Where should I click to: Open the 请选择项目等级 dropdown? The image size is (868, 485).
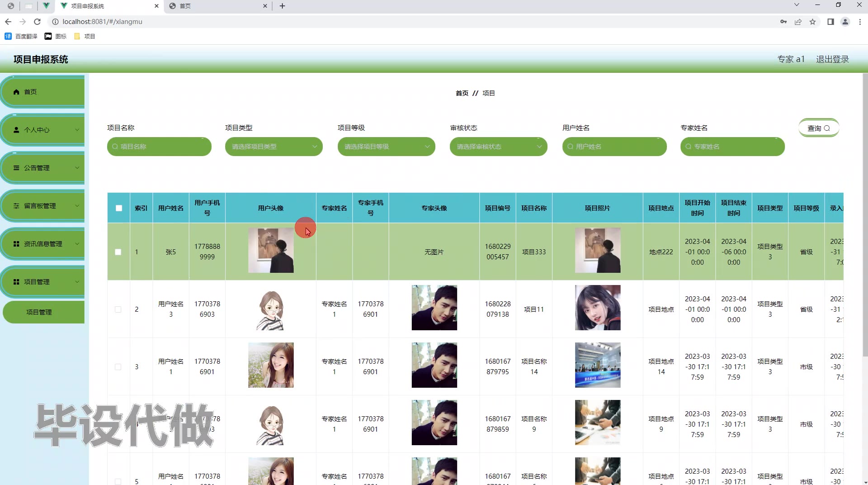pyautogui.click(x=387, y=147)
